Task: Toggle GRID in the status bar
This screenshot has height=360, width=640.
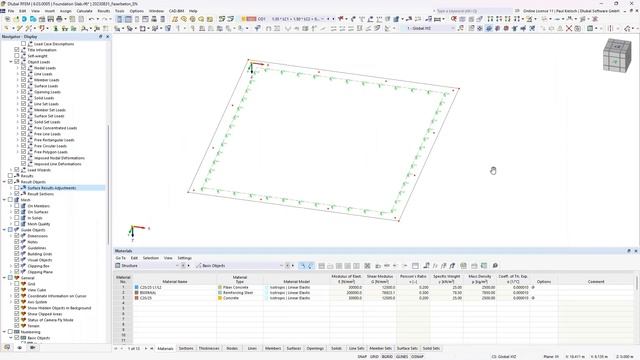Action: [374, 357]
